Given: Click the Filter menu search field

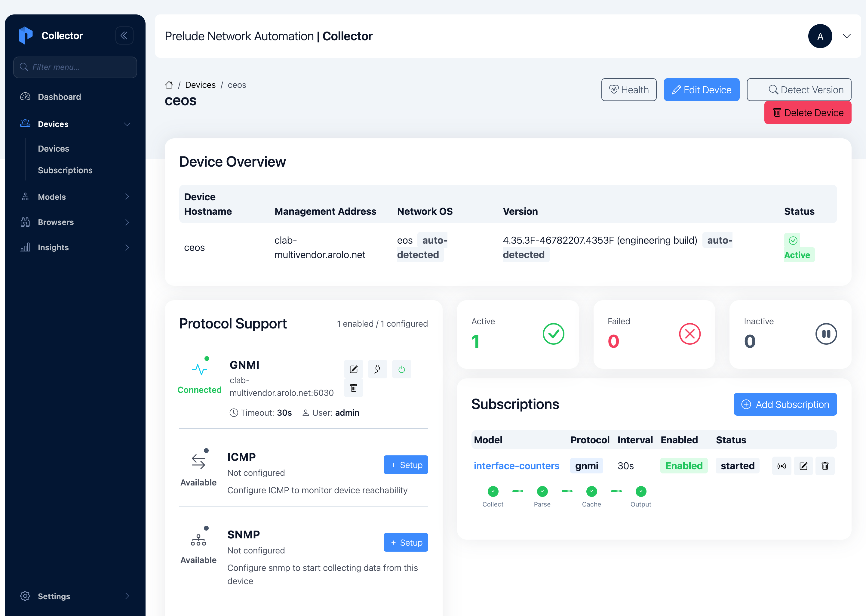Looking at the screenshot, I should (x=75, y=67).
